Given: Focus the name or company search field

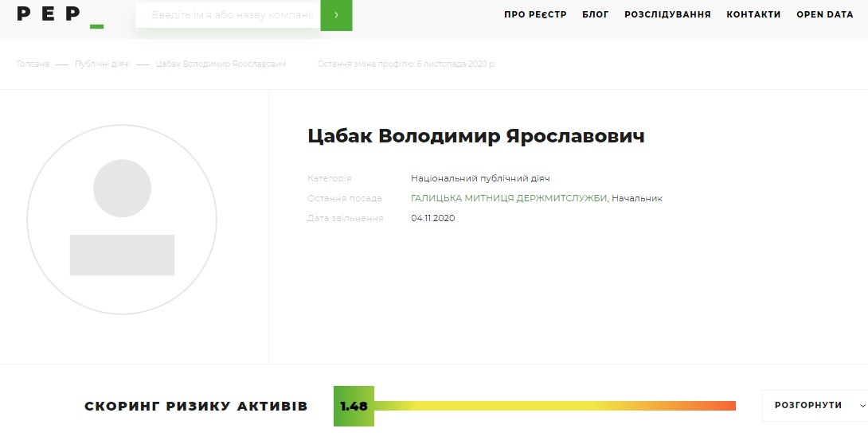Looking at the screenshot, I should (228, 14).
